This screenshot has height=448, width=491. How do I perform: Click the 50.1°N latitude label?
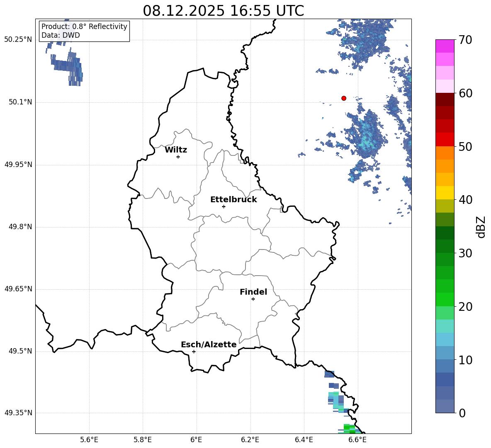[x=20, y=102]
